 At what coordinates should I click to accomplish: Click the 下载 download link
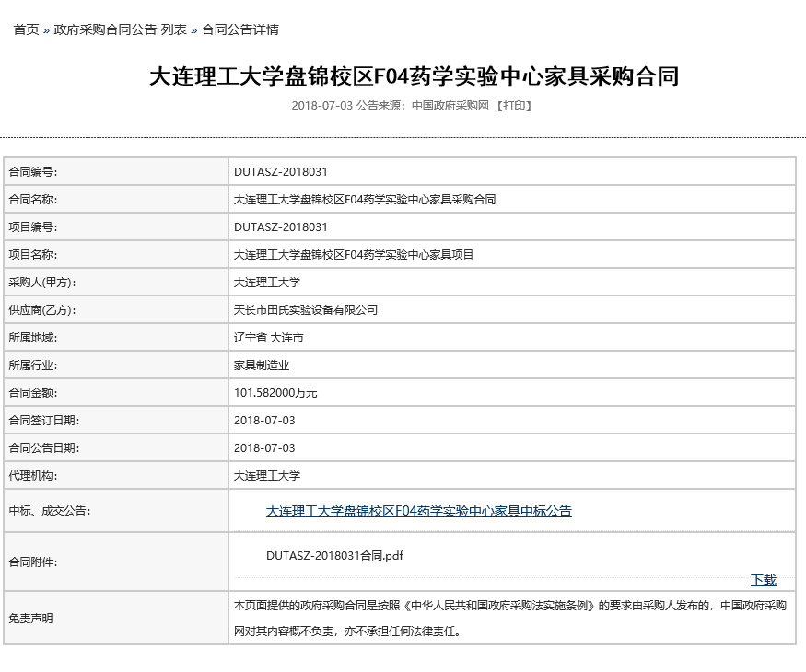pyautogui.click(x=763, y=580)
